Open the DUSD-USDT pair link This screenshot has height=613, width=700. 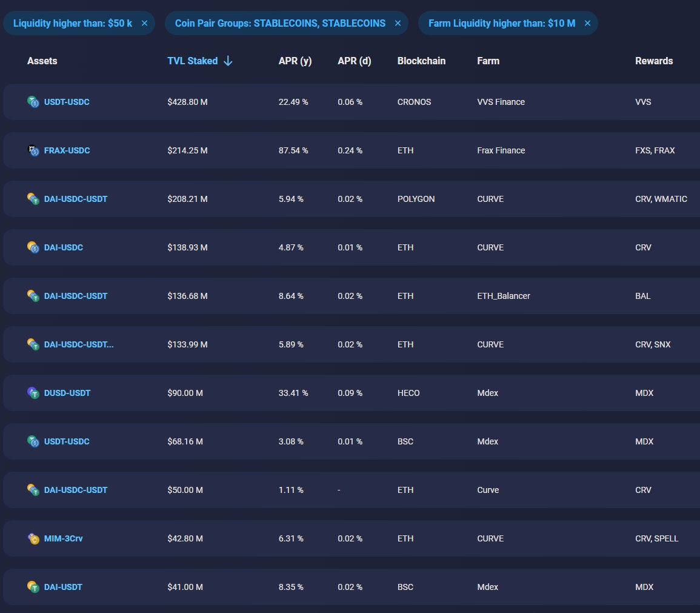pos(67,393)
